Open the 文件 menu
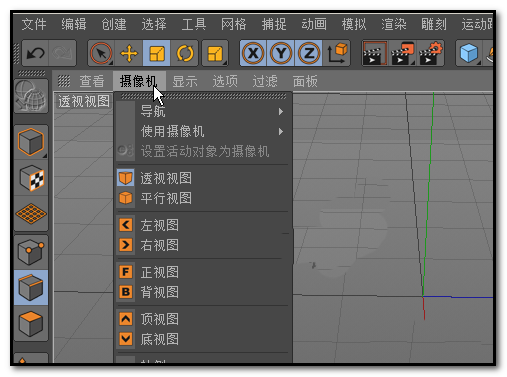Screen dimensions: 507x377 (34, 24)
